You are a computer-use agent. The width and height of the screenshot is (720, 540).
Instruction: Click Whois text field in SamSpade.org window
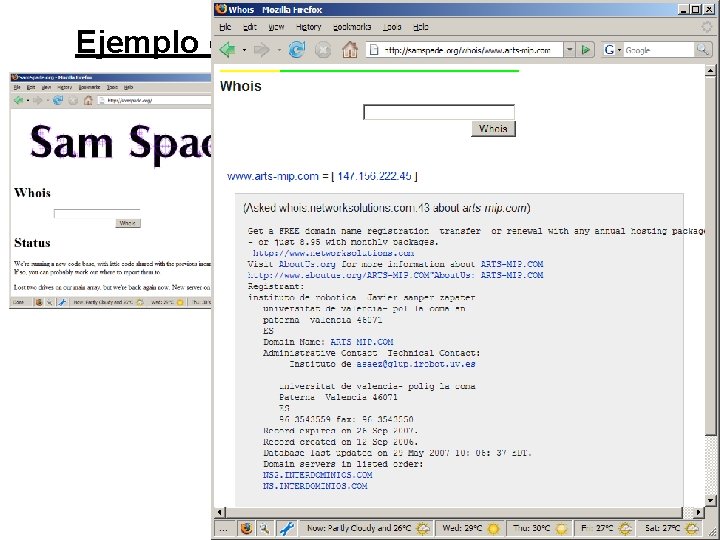pos(97,214)
